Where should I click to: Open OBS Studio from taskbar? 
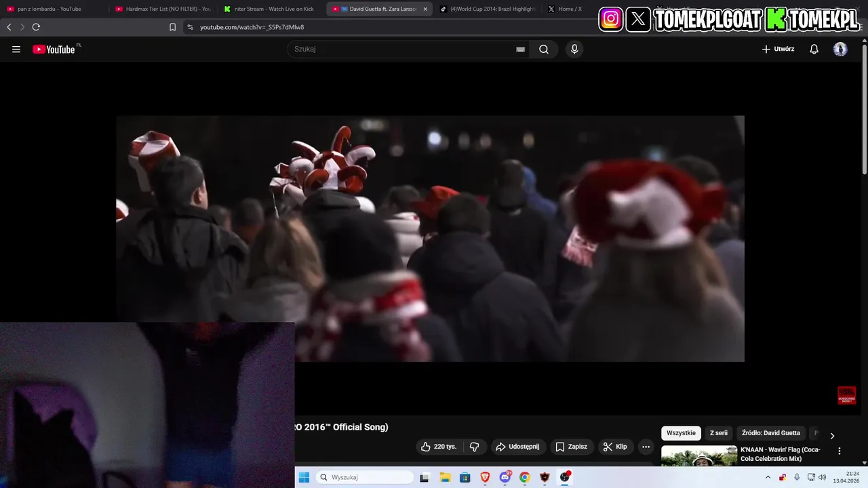pos(565,477)
